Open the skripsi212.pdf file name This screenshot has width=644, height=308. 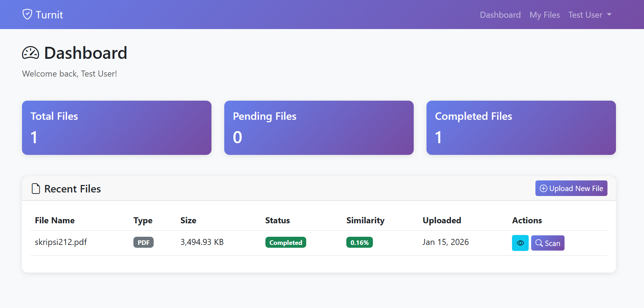click(61, 242)
